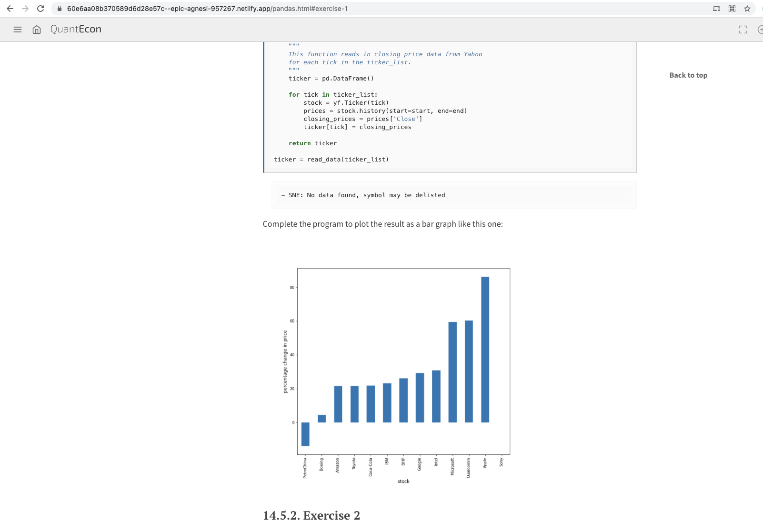Click the line 'for tick in ticker_list:'

pos(333,95)
